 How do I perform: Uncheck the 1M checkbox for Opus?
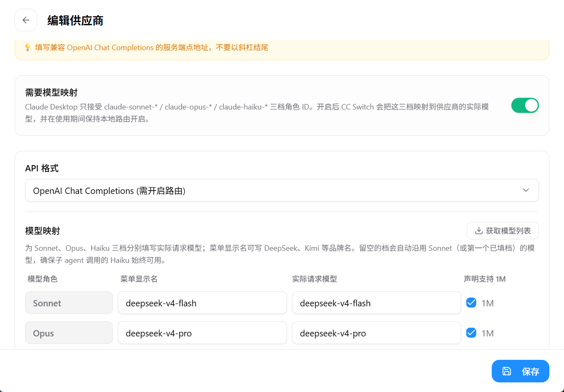(x=471, y=333)
